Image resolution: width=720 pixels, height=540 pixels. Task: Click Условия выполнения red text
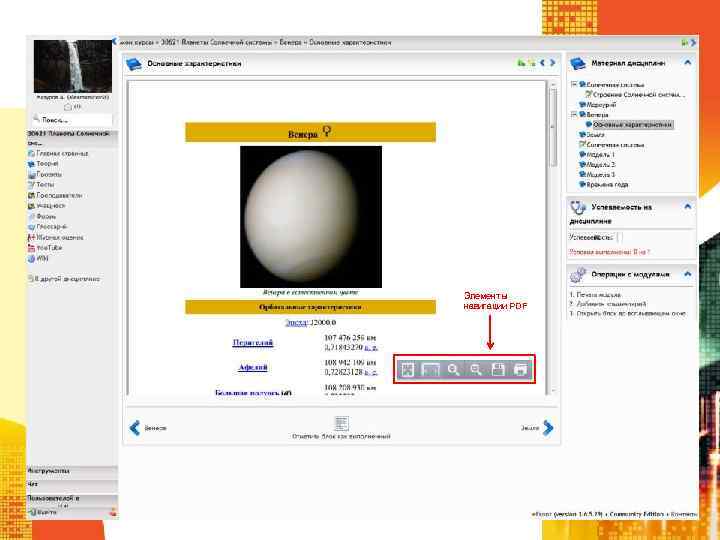pos(609,252)
